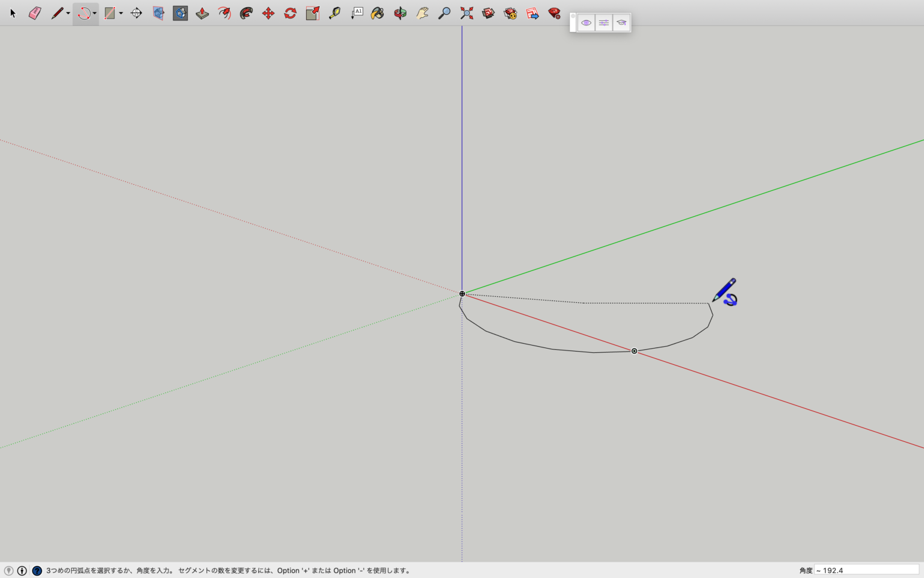Expand the Line tool dropdown arrow
924x578 pixels.
68,14
